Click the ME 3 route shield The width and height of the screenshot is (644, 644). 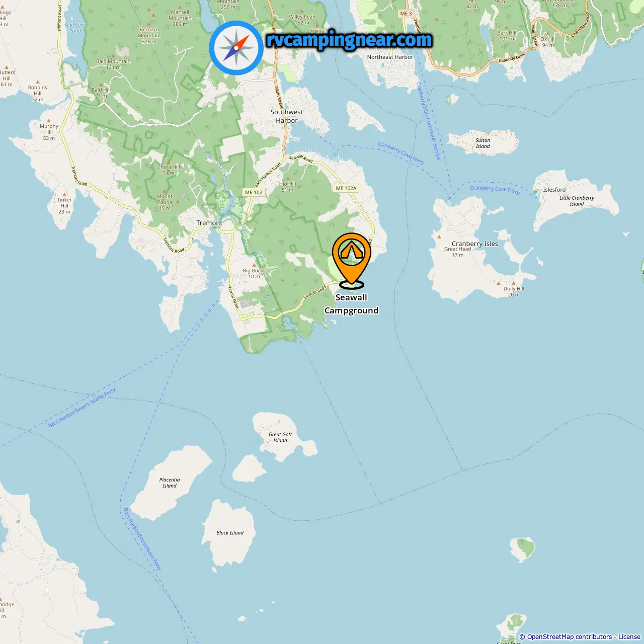pos(406,14)
